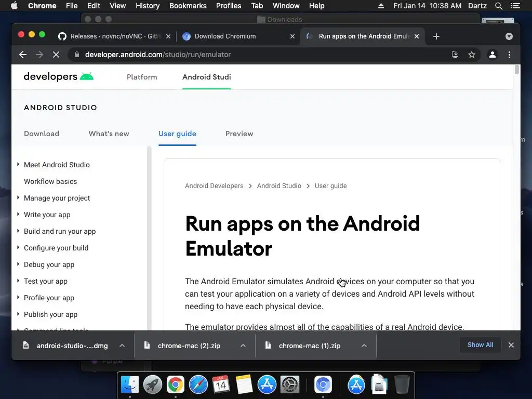
Task: Click the page vertical scrollbar thumb
Action: click(517, 70)
